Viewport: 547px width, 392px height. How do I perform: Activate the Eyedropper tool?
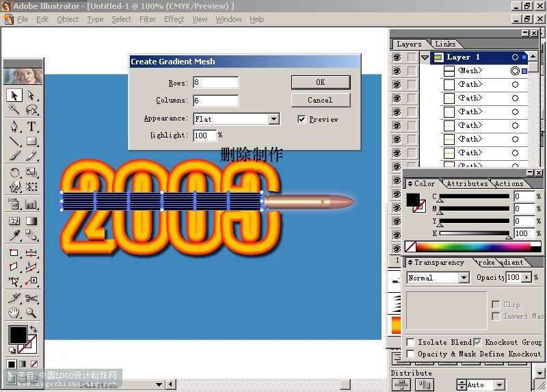pyautogui.click(x=14, y=236)
